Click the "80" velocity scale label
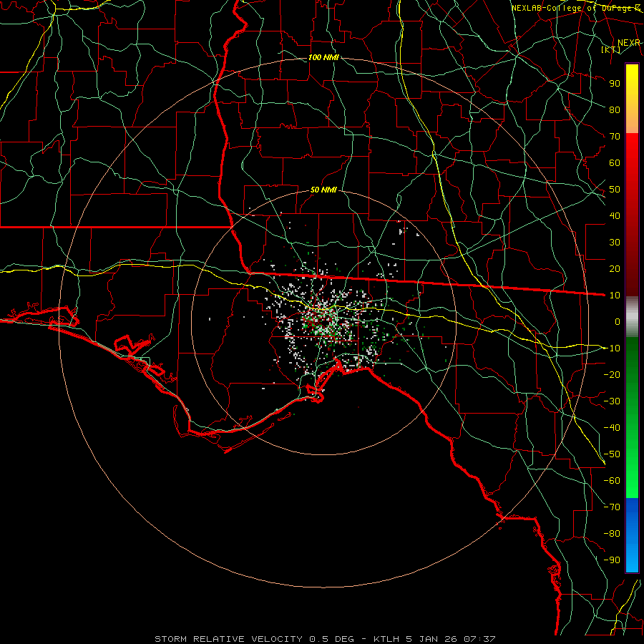The image size is (644, 644). [615, 110]
